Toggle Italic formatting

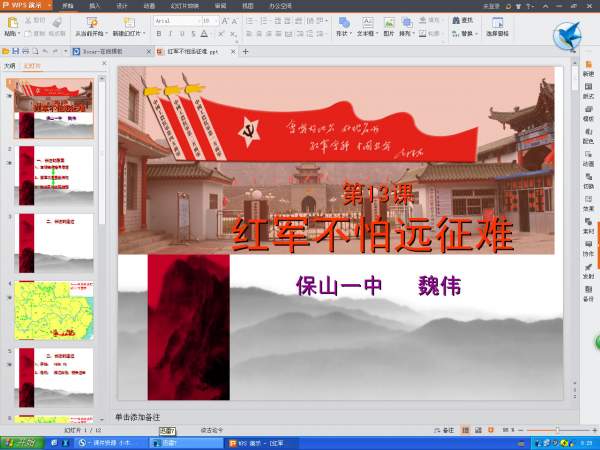click(170, 34)
